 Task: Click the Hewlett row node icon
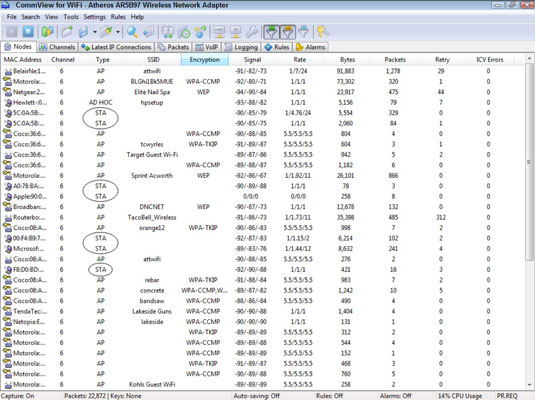[8, 102]
